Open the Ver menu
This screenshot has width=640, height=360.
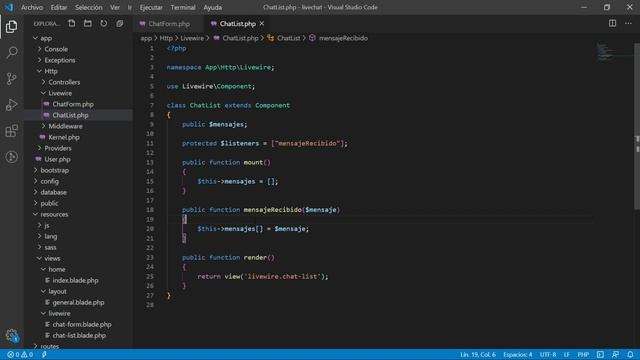(115, 7)
